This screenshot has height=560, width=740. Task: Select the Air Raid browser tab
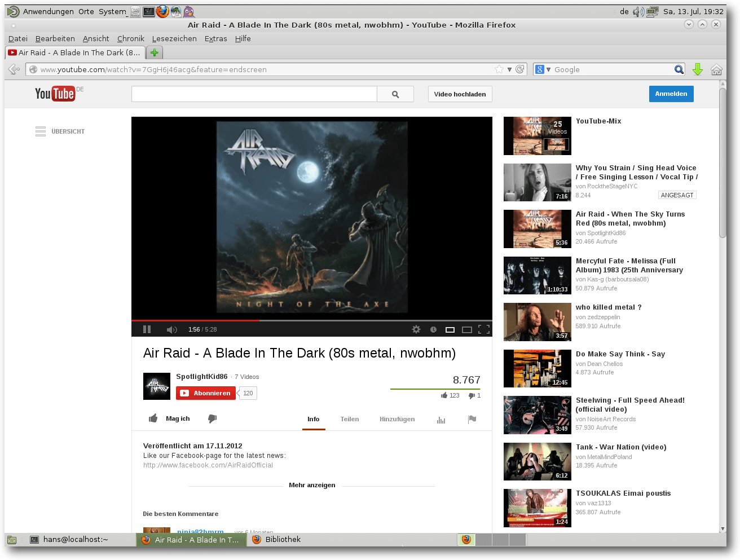[75, 52]
